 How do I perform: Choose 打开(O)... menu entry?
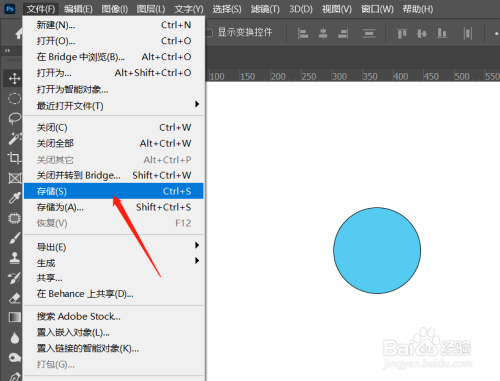click(x=114, y=41)
